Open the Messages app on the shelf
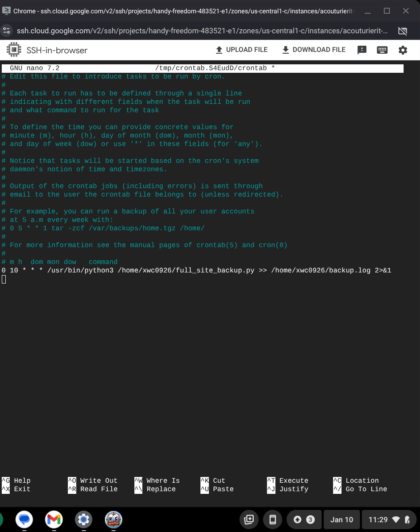The image size is (420, 532). (24, 519)
